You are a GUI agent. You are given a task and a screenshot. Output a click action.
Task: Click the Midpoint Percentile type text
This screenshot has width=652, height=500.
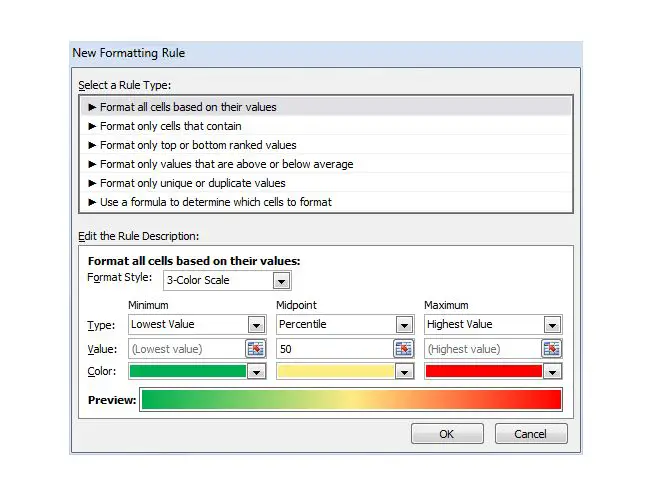tap(303, 324)
